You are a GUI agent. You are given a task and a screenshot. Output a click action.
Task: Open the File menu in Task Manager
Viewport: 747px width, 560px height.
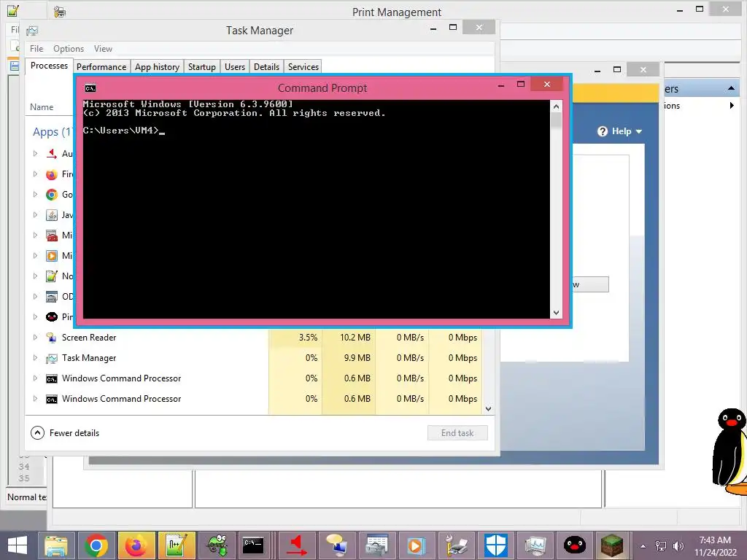36,49
